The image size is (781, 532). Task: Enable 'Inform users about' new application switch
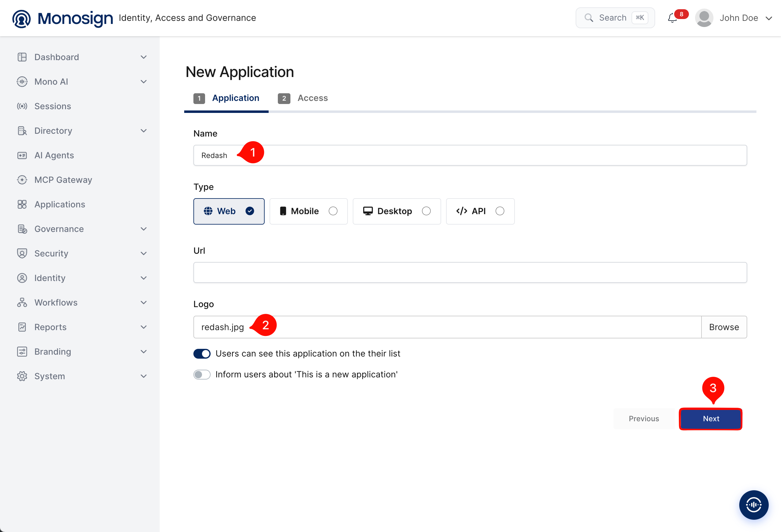click(x=202, y=374)
